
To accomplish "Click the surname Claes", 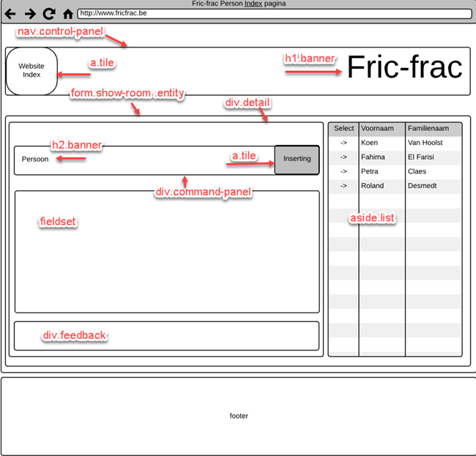I will click(417, 171).
